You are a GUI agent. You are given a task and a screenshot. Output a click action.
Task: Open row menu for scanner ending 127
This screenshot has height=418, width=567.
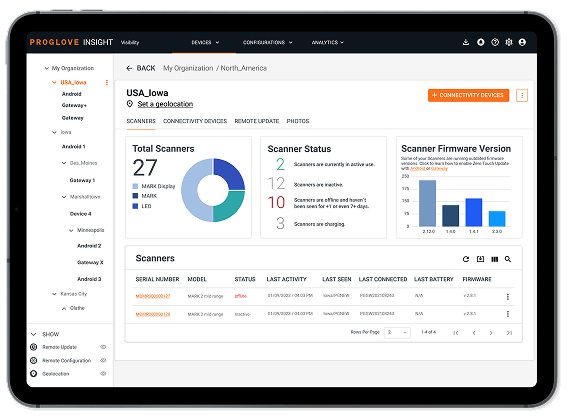(508, 297)
